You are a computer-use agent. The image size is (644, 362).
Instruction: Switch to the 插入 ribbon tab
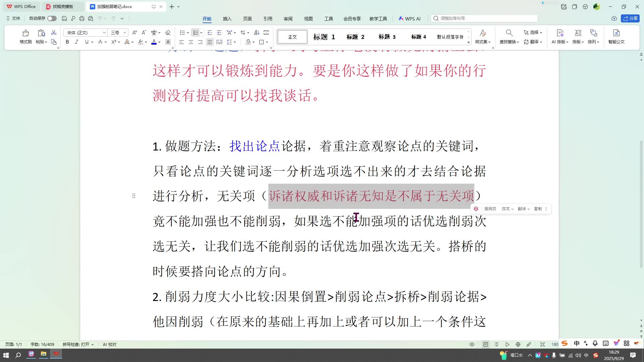coord(227,19)
